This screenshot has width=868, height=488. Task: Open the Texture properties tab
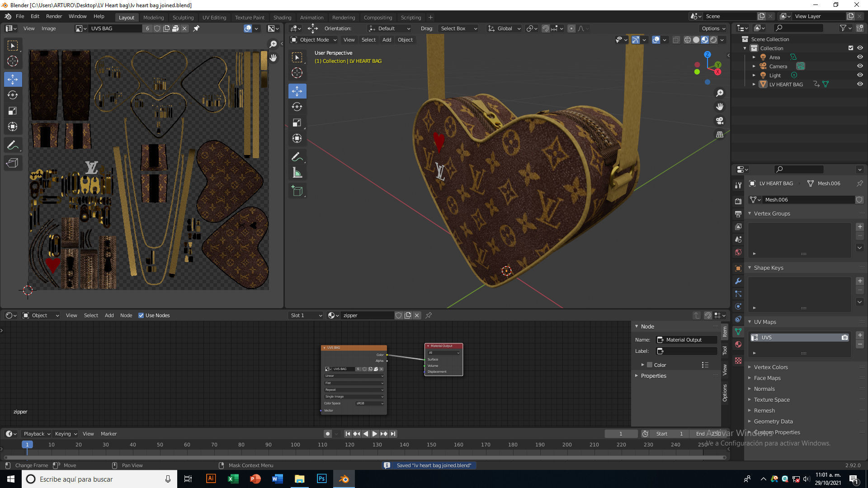click(x=738, y=361)
